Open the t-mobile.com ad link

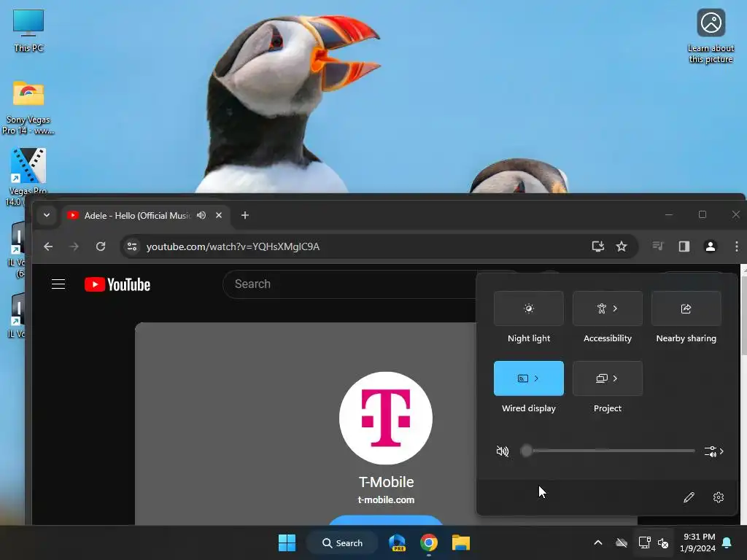coord(386,500)
